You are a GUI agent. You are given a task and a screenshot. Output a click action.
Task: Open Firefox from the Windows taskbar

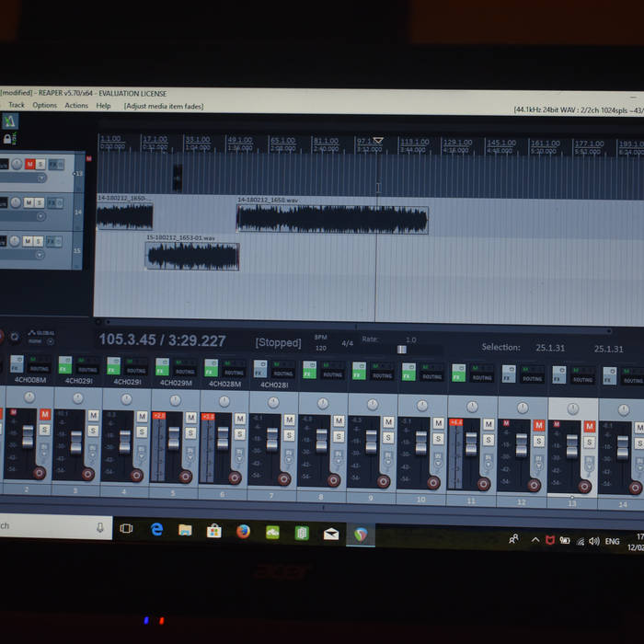pyautogui.click(x=243, y=531)
